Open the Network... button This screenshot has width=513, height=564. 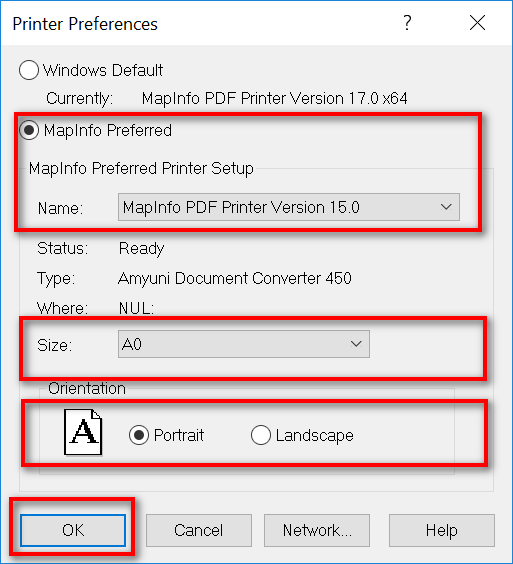pos(317,530)
